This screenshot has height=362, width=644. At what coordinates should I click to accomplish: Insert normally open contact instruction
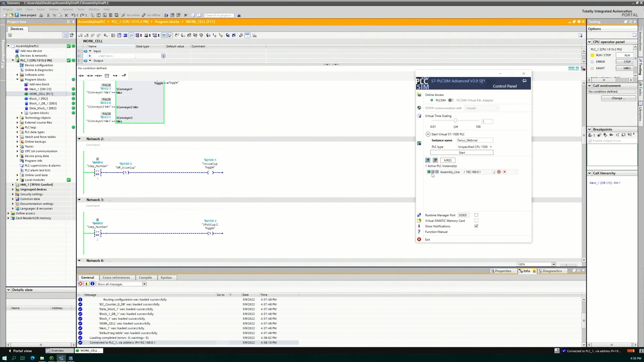pos(81,76)
